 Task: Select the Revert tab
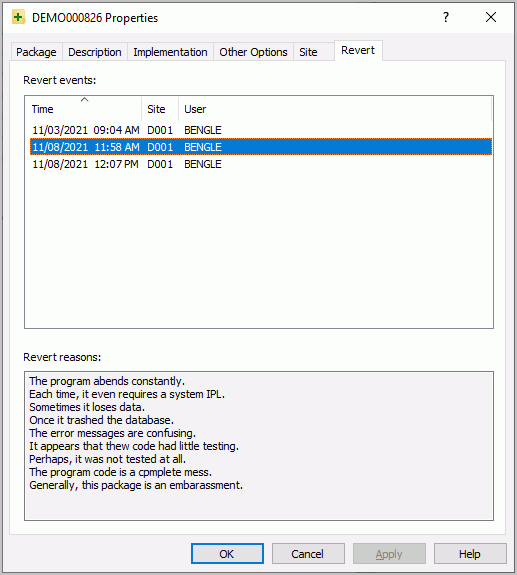point(358,51)
